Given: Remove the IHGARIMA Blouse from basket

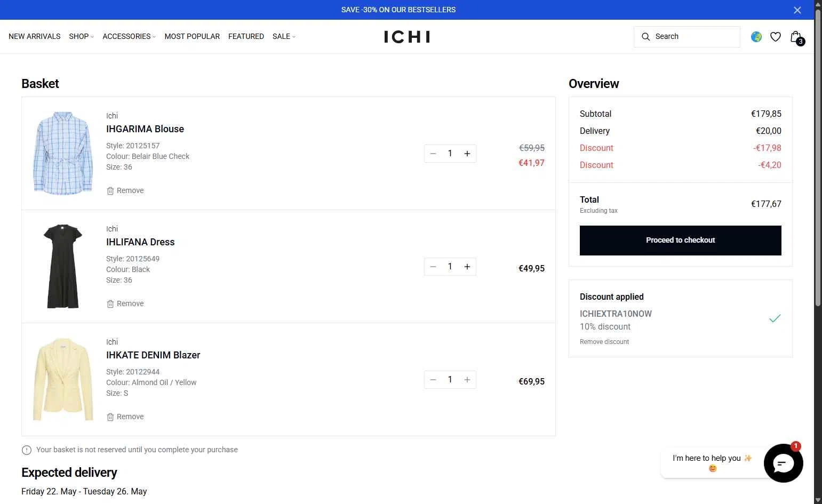Looking at the screenshot, I should click(125, 190).
